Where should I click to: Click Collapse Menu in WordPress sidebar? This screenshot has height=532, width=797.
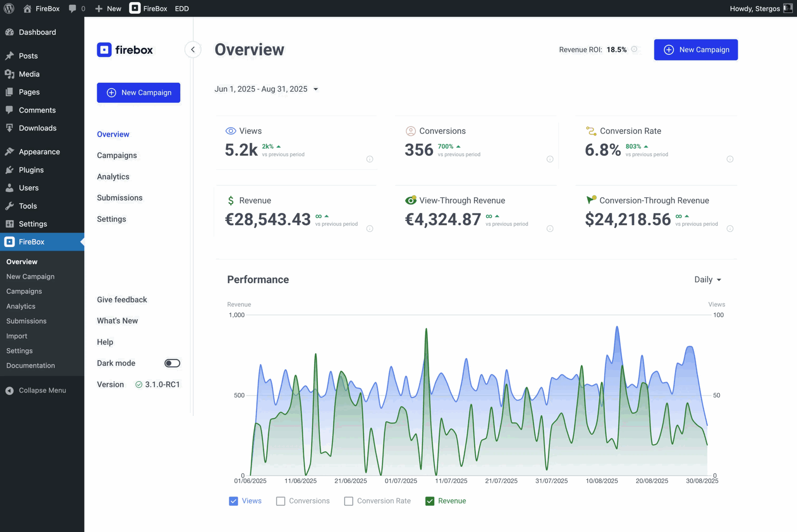[42, 391]
